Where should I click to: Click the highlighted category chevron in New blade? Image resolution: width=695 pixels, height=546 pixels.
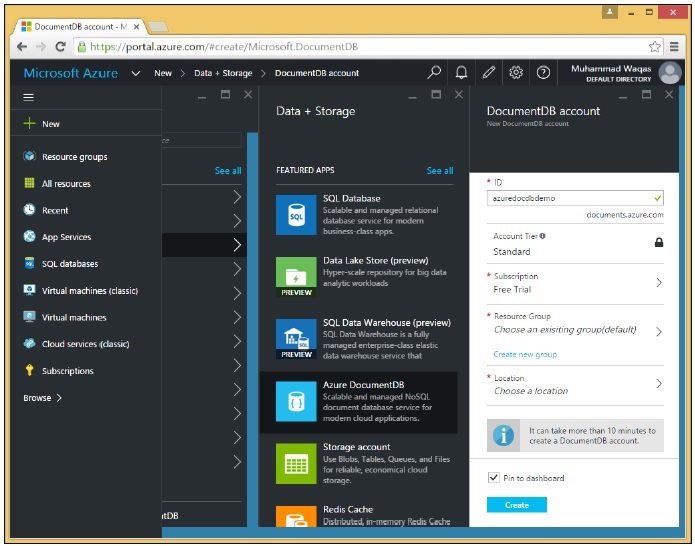click(x=237, y=245)
